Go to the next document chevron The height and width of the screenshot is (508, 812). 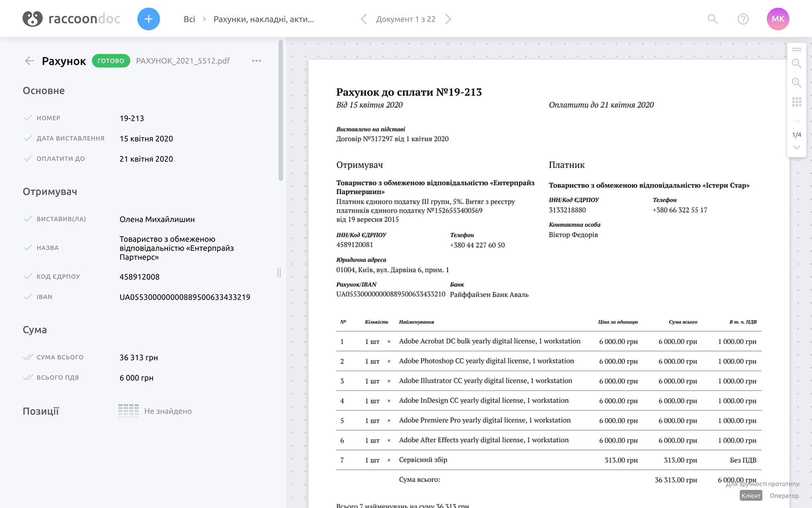[x=448, y=19]
